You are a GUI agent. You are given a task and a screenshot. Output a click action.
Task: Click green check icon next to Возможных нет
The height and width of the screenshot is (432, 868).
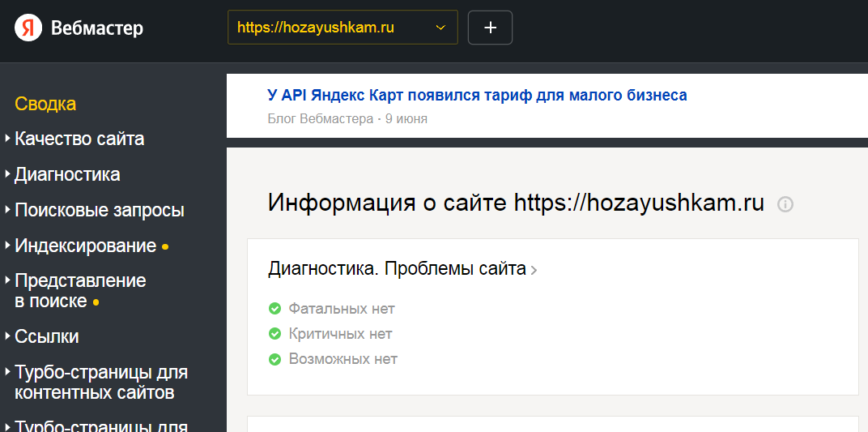[x=275, y=359]
